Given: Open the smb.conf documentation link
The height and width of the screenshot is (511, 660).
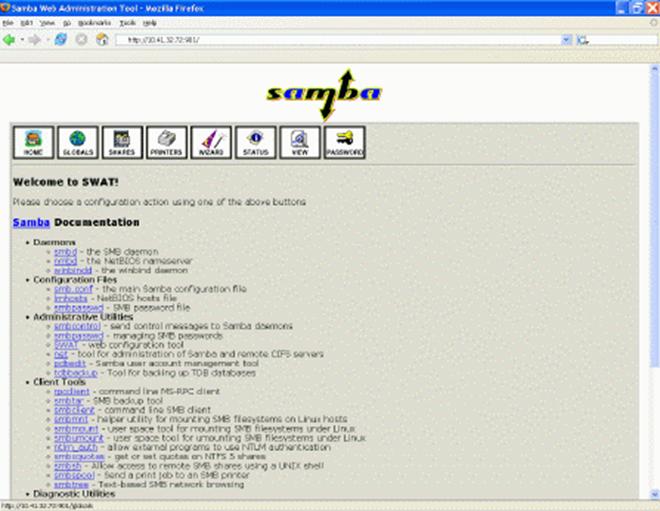Looking at the screenshot, I should click(x=73, y=289).
